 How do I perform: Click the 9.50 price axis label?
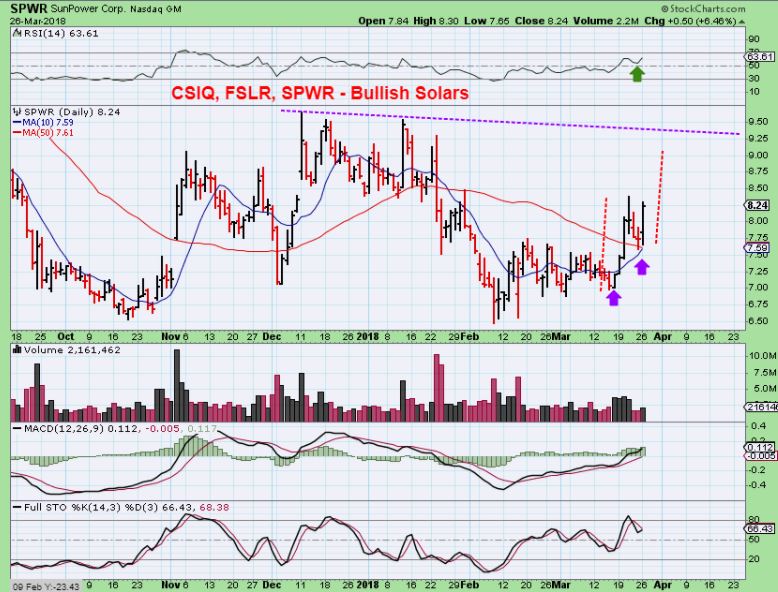click(x=758, y=122)
